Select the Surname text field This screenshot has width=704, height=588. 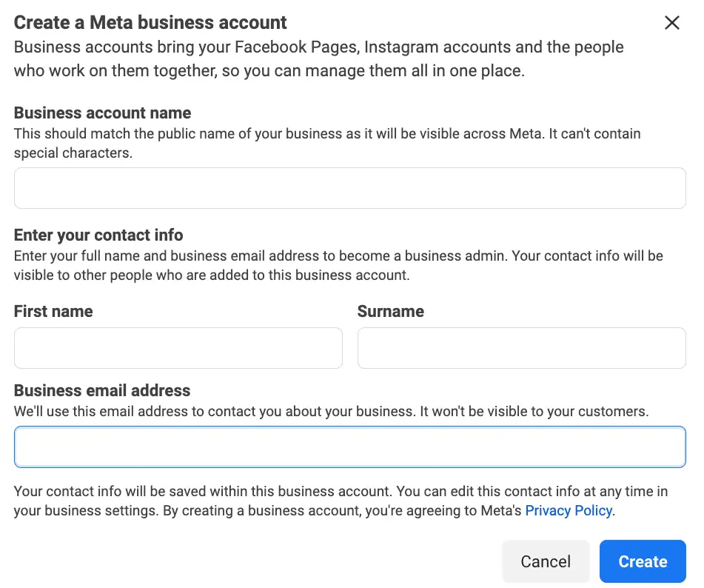[521, 348]
